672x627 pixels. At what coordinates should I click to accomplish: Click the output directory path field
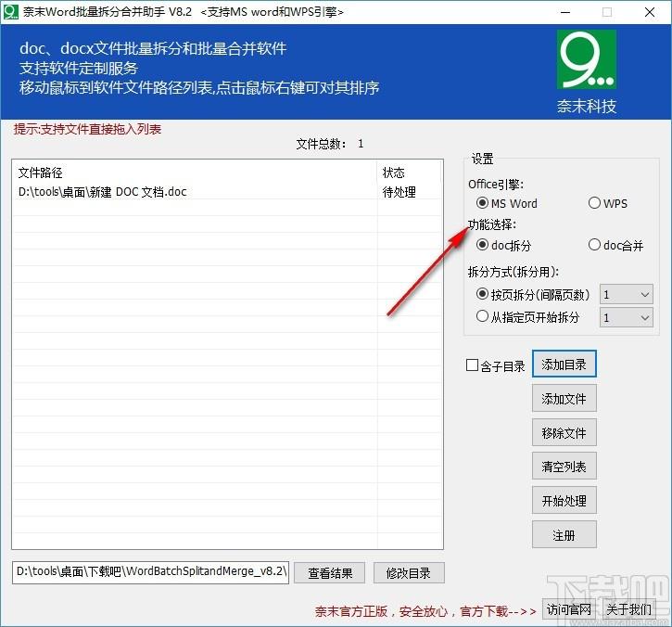tap(150, 572)
